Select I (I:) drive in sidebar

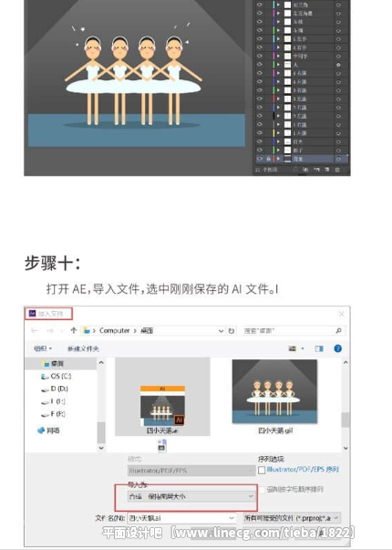[53, 401]
